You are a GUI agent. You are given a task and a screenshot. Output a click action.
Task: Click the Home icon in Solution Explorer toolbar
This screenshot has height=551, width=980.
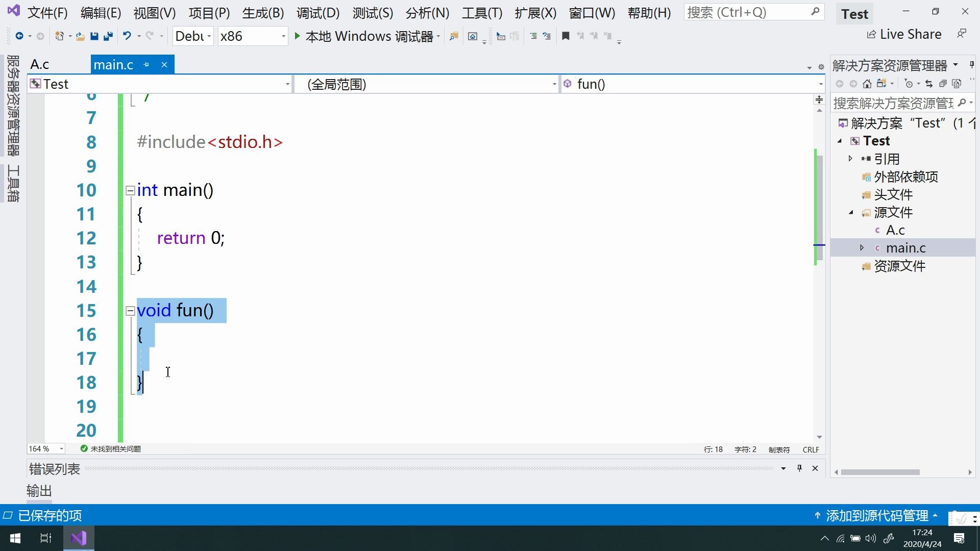coord(867,83)
